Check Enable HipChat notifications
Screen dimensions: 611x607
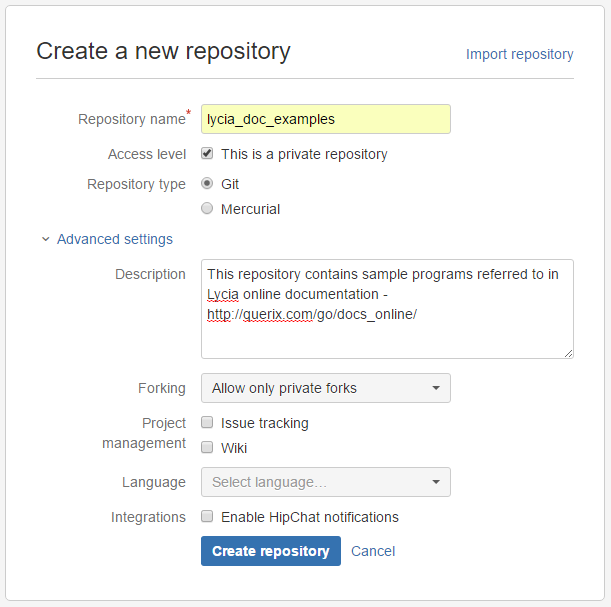207,517
